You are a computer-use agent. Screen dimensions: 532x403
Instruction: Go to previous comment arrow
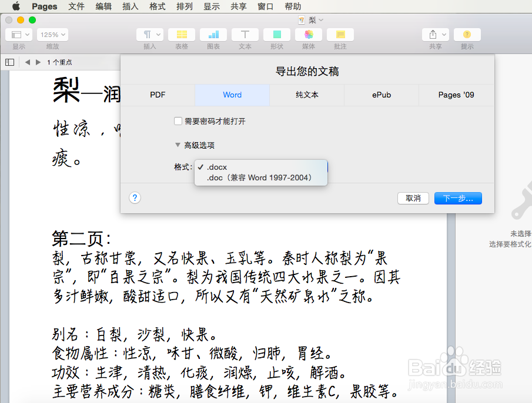(x=28, y=62)
